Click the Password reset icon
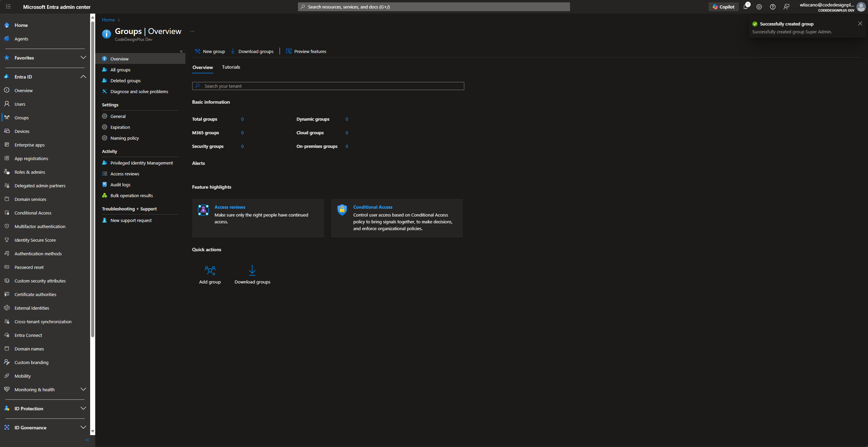 click(x=7, y=267)
